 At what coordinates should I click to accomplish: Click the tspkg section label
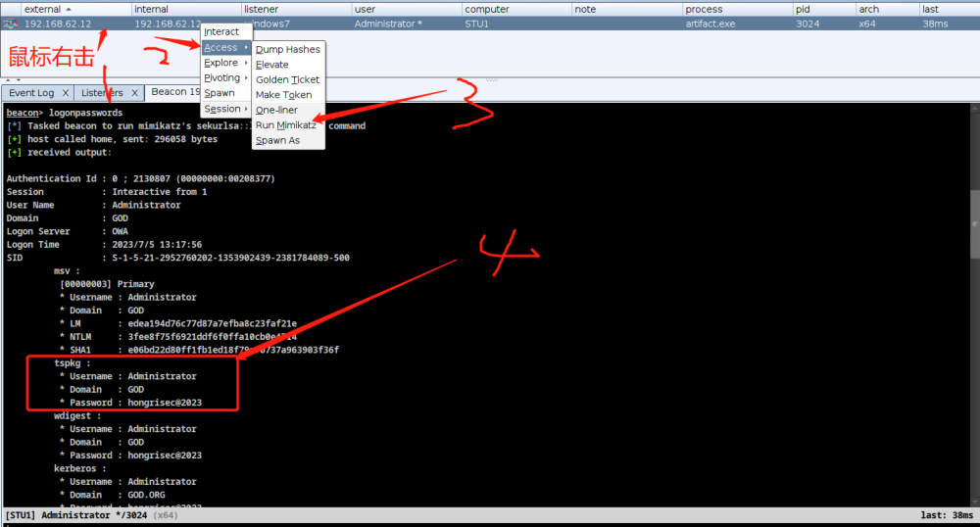72,362
